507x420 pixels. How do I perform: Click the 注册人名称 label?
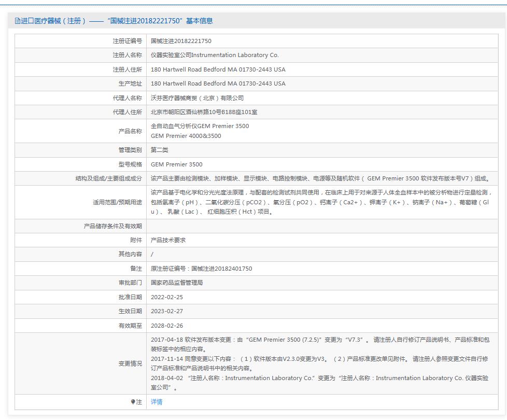(x=128, y=55)
